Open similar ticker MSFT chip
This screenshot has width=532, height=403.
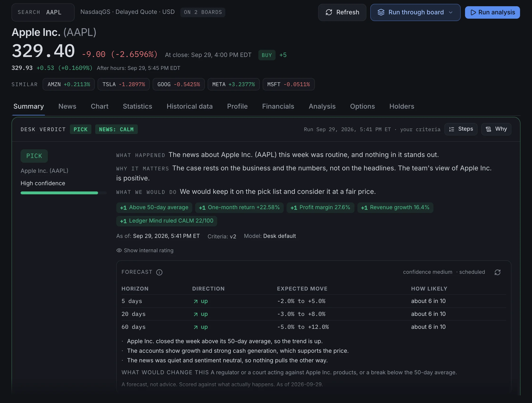click(x=289, y=84)
